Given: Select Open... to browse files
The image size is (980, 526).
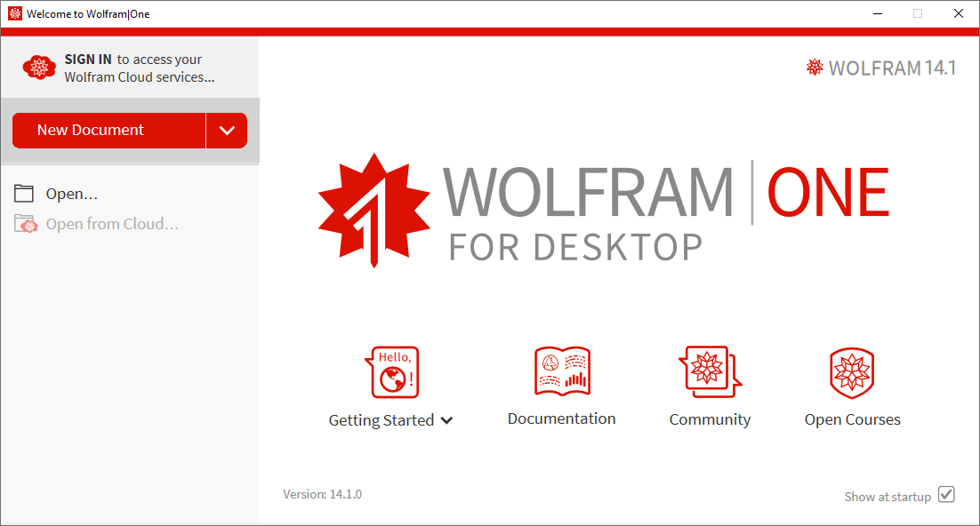Looking at the screenshot, I should [x=72, y=194].
